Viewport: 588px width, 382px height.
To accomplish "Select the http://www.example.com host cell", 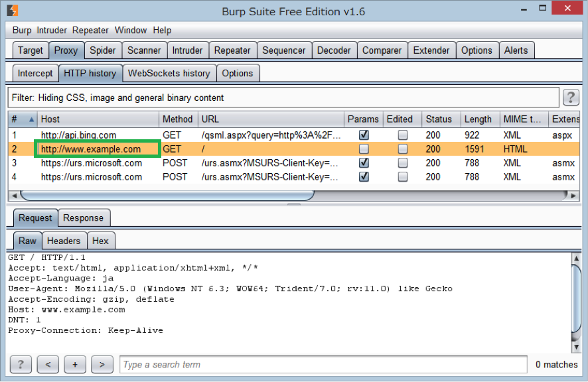I will (98, 149).
